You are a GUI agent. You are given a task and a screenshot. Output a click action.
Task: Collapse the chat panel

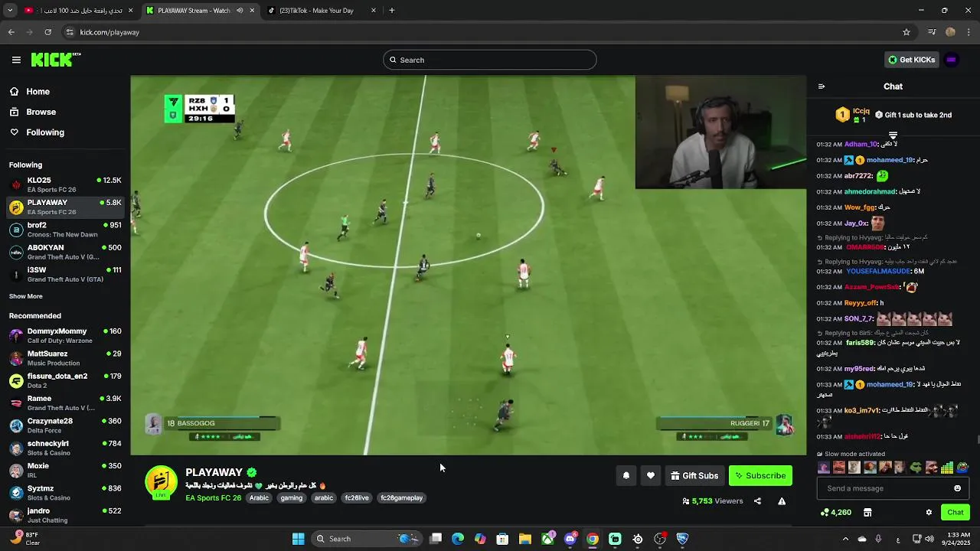822,86
